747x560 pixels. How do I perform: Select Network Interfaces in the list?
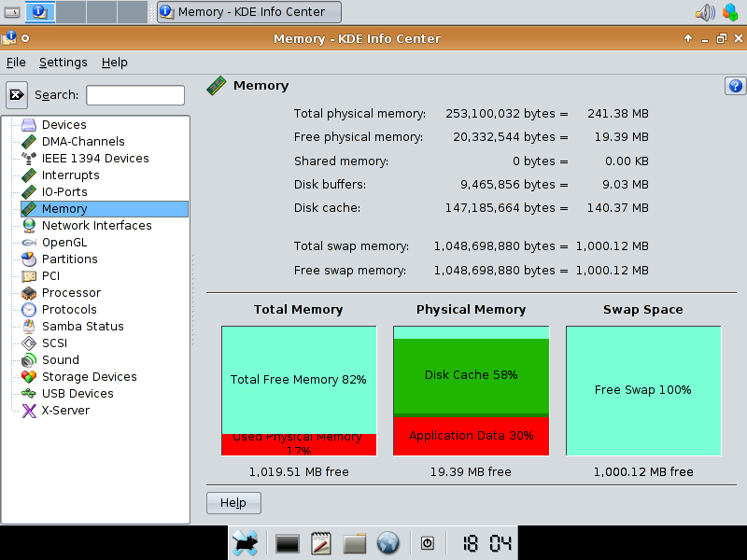tap(97, 226)
